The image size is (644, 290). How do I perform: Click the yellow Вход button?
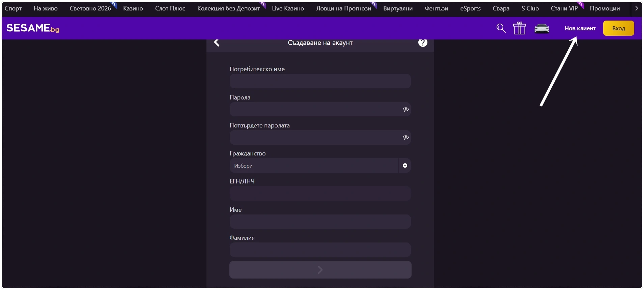(x=619, y=28)
